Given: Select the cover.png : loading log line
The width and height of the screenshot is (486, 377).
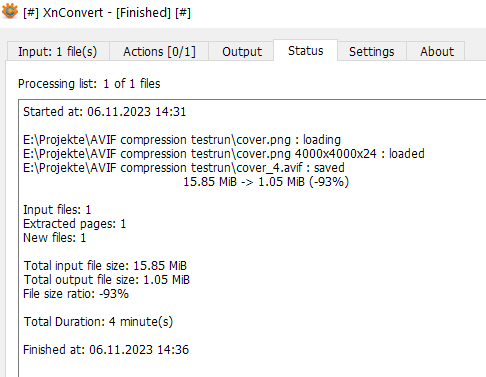Looking at the screenshot, I should tap(182, 140).
